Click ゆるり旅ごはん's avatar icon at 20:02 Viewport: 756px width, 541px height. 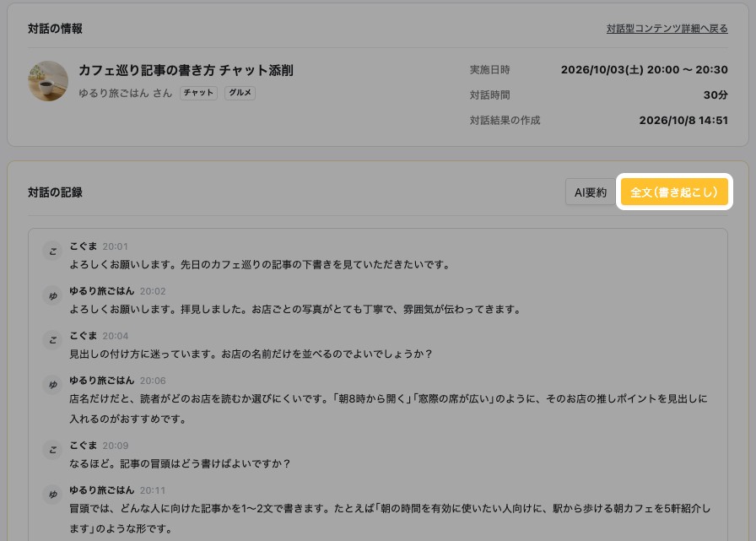coord(52,295)
